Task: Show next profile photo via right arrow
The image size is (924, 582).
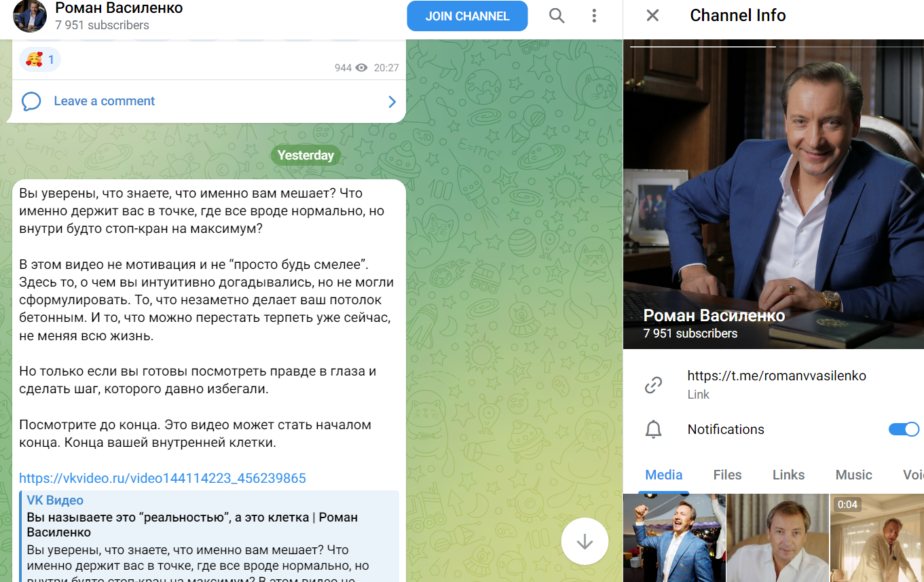Action: click(907, 194)
